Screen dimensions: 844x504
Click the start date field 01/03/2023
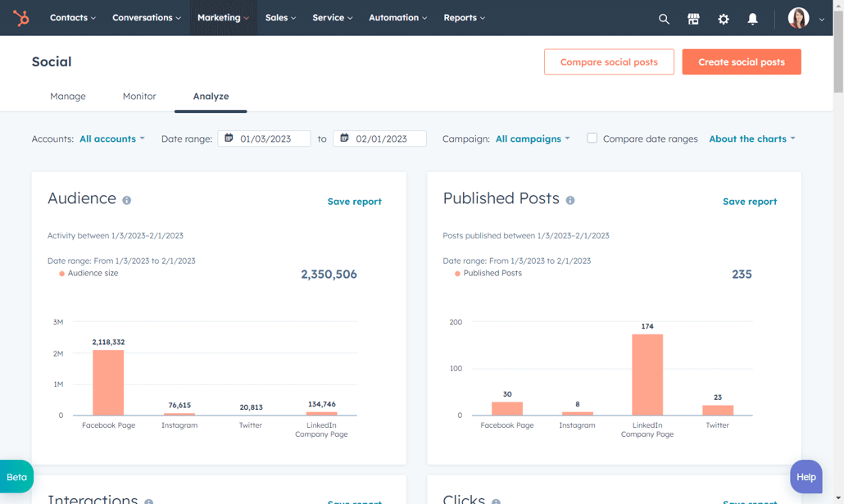(x=265, y=138)
